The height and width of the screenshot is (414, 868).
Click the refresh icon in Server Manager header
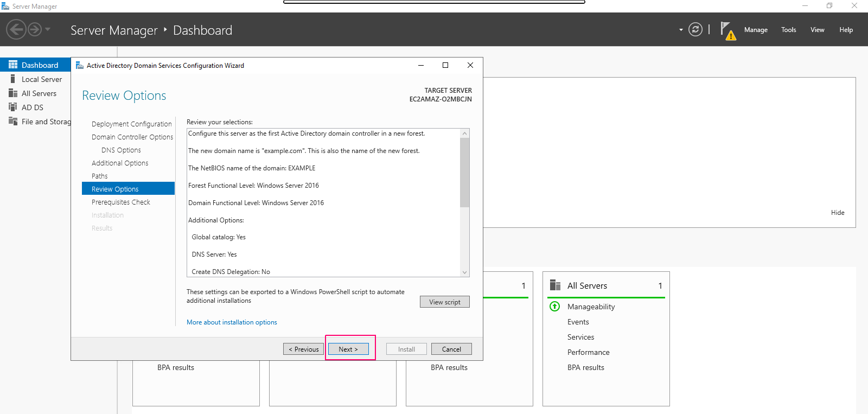pos(695,29)
